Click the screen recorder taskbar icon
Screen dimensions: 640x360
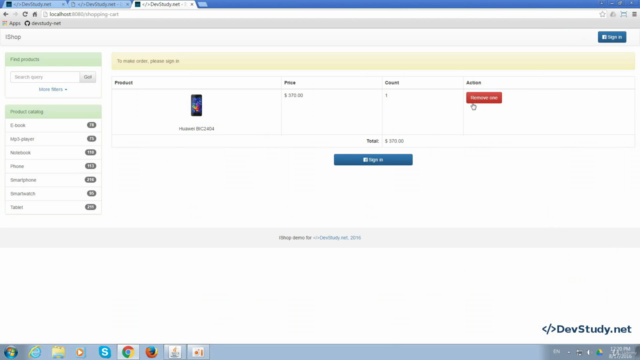[198, 352]
